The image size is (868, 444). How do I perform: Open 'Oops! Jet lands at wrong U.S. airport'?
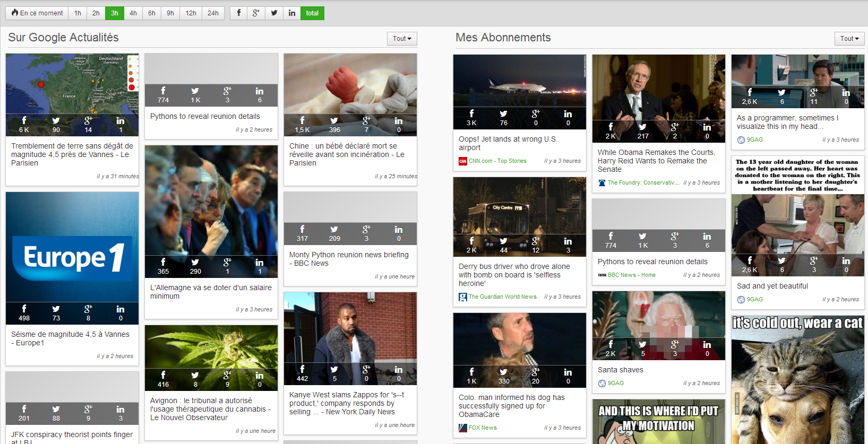[x=508, y=143]
